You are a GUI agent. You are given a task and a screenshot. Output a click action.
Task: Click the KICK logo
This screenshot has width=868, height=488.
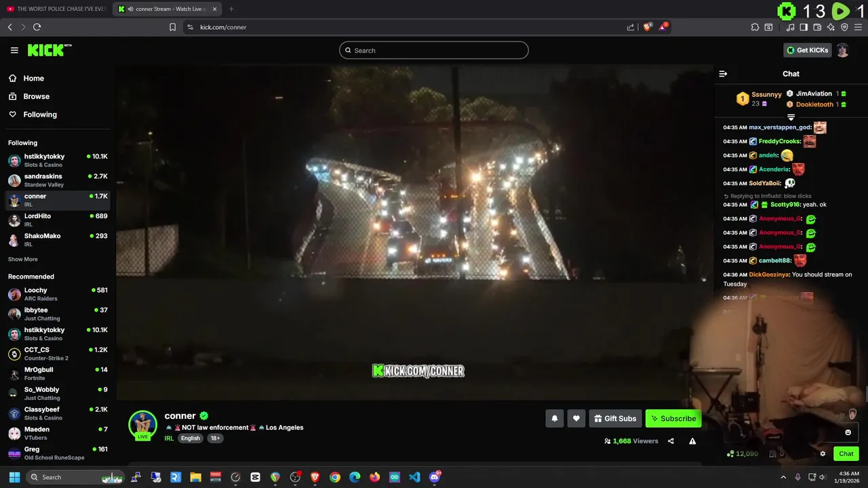(x=49, y=50)
